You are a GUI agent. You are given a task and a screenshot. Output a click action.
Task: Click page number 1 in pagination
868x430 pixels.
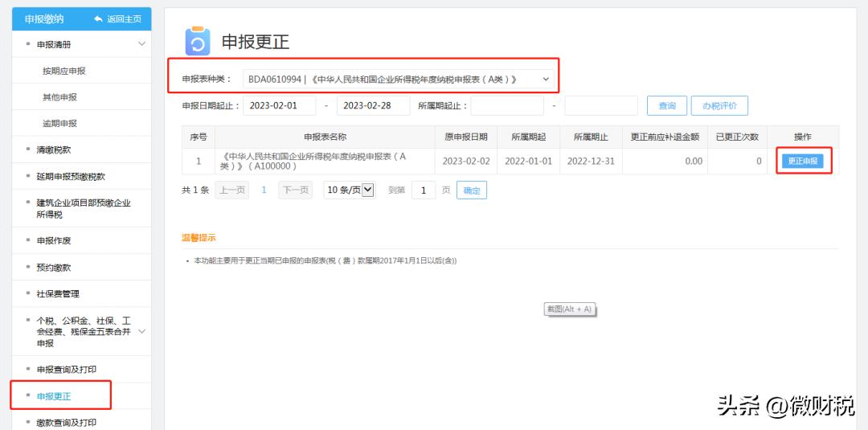tap(264, 190)
